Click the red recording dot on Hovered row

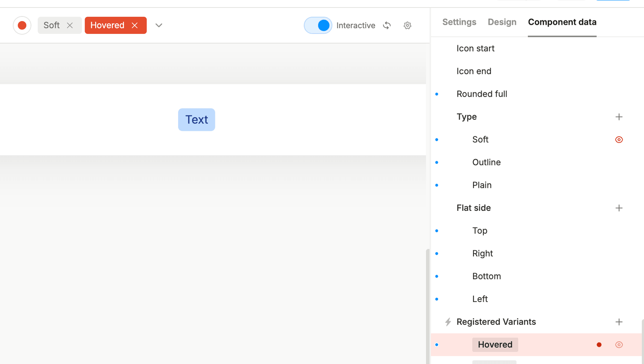coord(599,345)
